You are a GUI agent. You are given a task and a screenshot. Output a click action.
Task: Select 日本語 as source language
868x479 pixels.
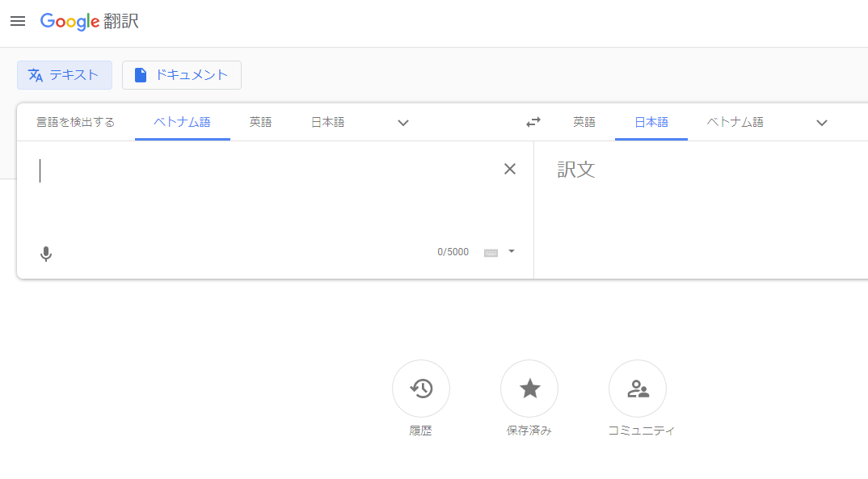coord(327,122)
